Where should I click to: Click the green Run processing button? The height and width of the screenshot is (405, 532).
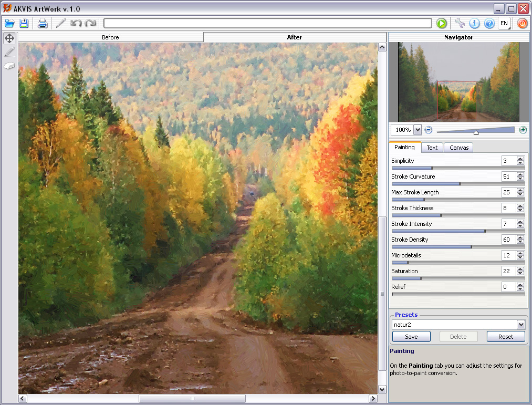[x=441, y=23]
